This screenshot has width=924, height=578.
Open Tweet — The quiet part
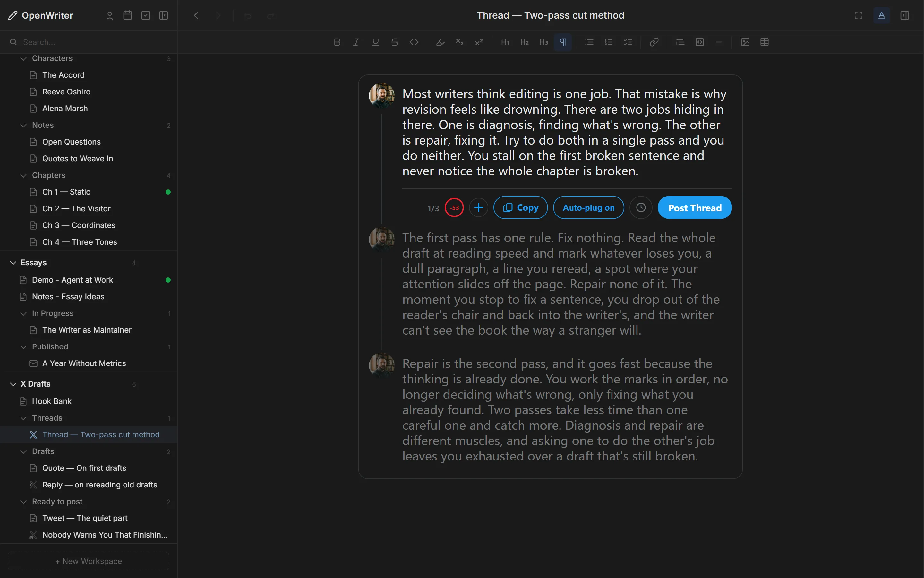89,518
